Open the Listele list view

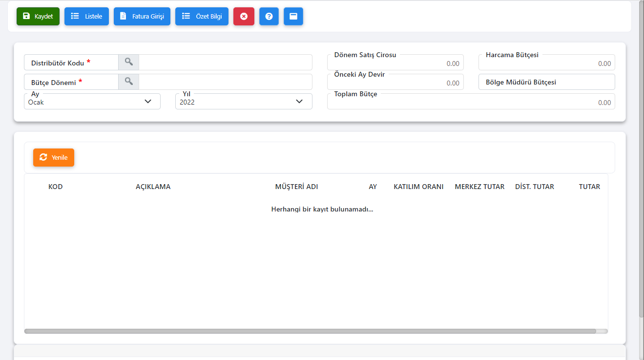point(86,16)
